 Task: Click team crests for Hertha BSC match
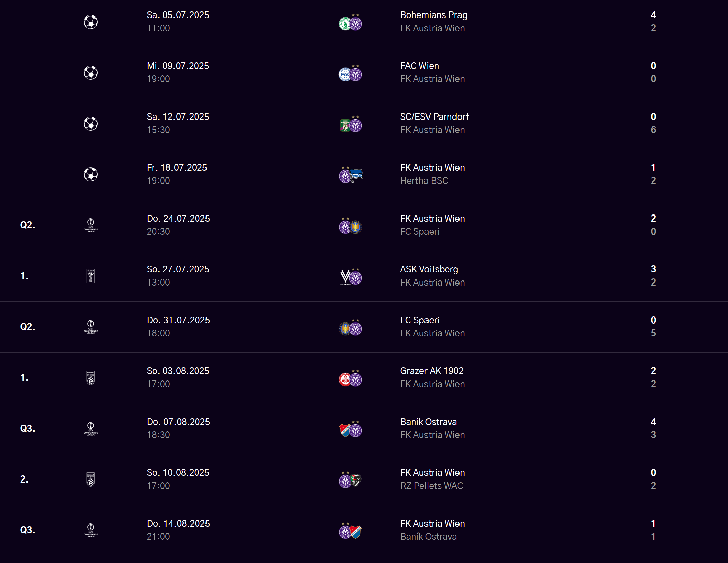pos(351,175)
